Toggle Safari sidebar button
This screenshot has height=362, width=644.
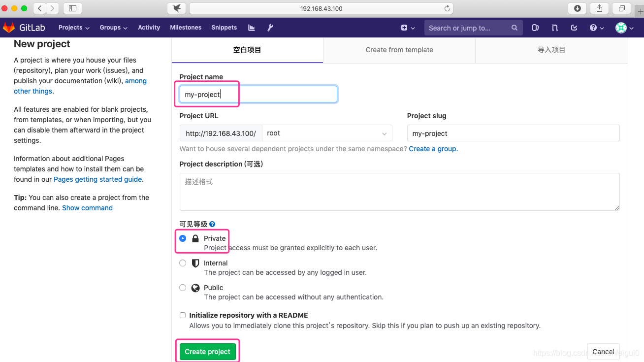pyautogui.click(x=72, y=8)
